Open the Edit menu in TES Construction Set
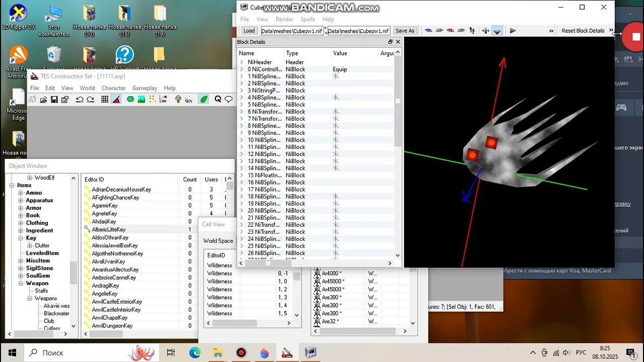The width and height of the screenshot is (644, 362). [x=50, y=88]
